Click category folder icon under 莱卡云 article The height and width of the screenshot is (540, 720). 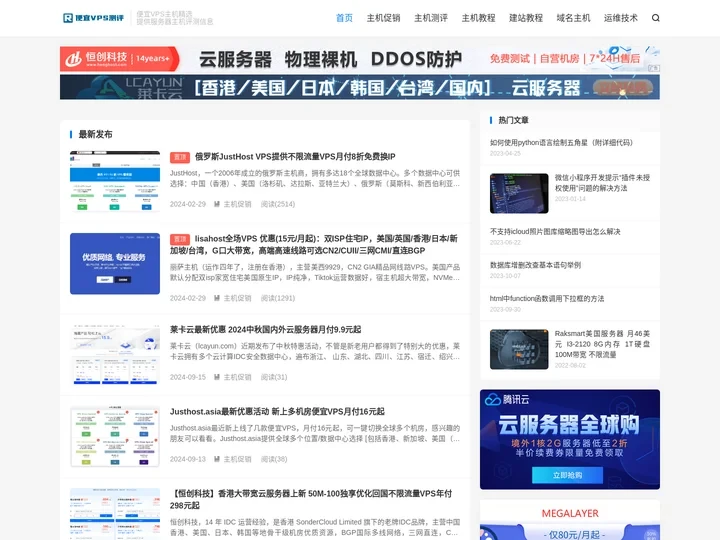[217, 377]
